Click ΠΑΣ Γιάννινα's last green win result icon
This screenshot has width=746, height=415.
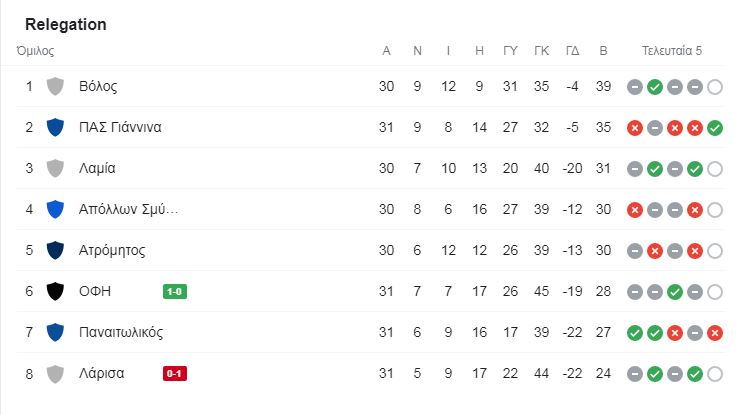tap(715, 128)
